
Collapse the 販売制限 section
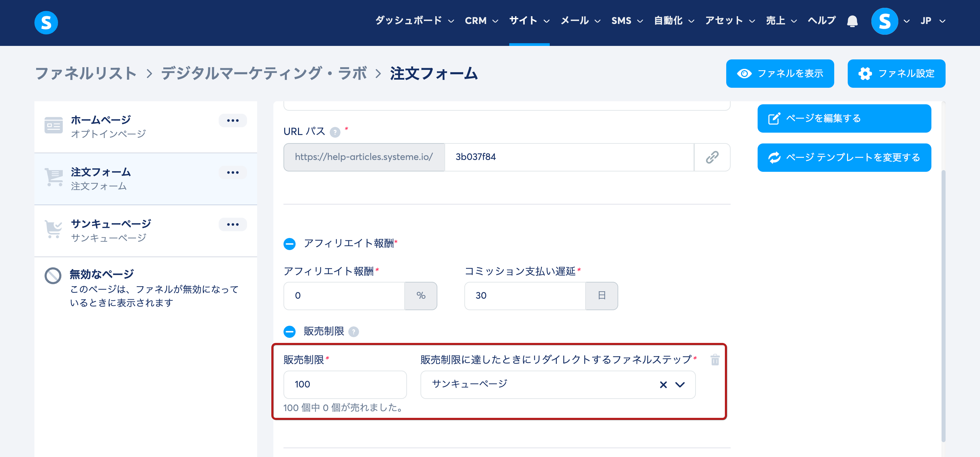(290, 332)
